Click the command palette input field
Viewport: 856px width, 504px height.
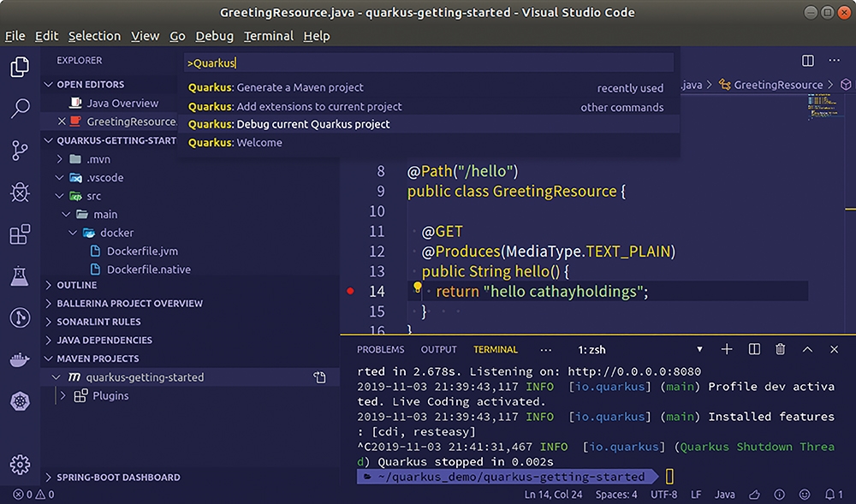click(428, 62)
